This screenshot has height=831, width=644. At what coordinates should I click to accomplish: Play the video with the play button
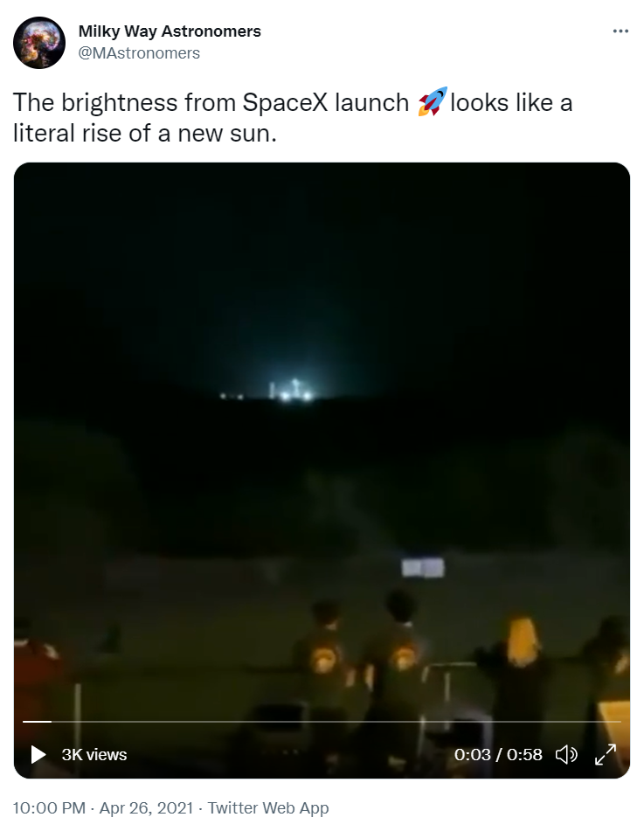(38, 755)
